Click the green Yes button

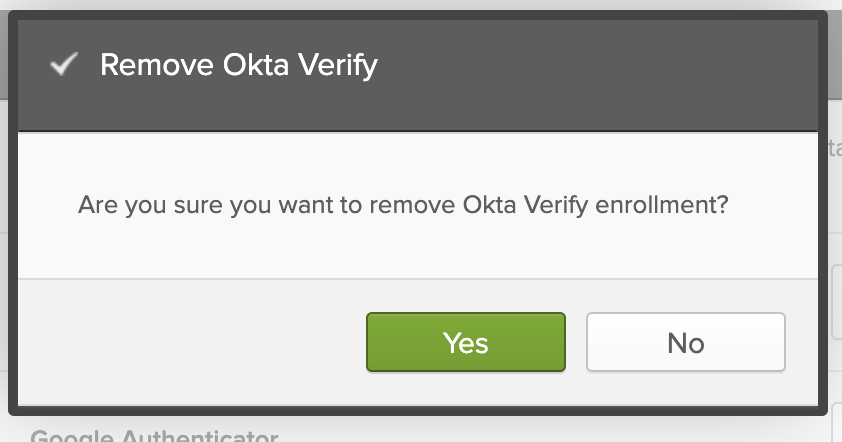tap(466, 342)
